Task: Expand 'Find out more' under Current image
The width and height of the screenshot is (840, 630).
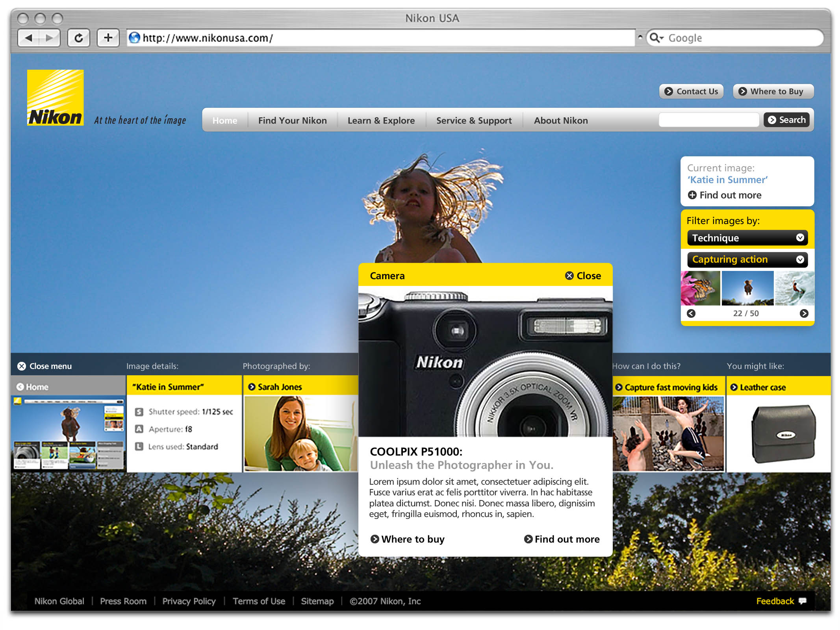Action: click(725, 195)
